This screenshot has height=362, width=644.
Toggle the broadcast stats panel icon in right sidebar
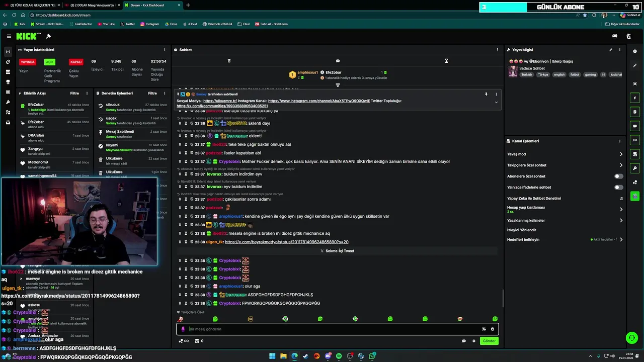[x=635, y=140]
